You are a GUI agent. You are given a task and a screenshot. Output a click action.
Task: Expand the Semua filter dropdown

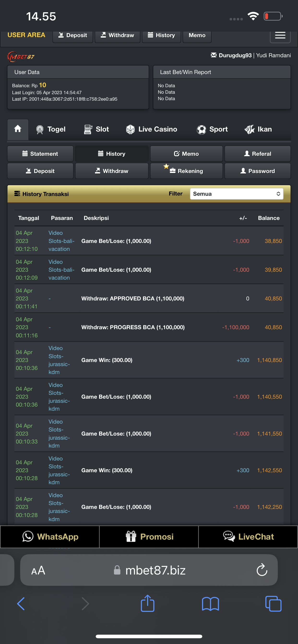click(236, 194)
